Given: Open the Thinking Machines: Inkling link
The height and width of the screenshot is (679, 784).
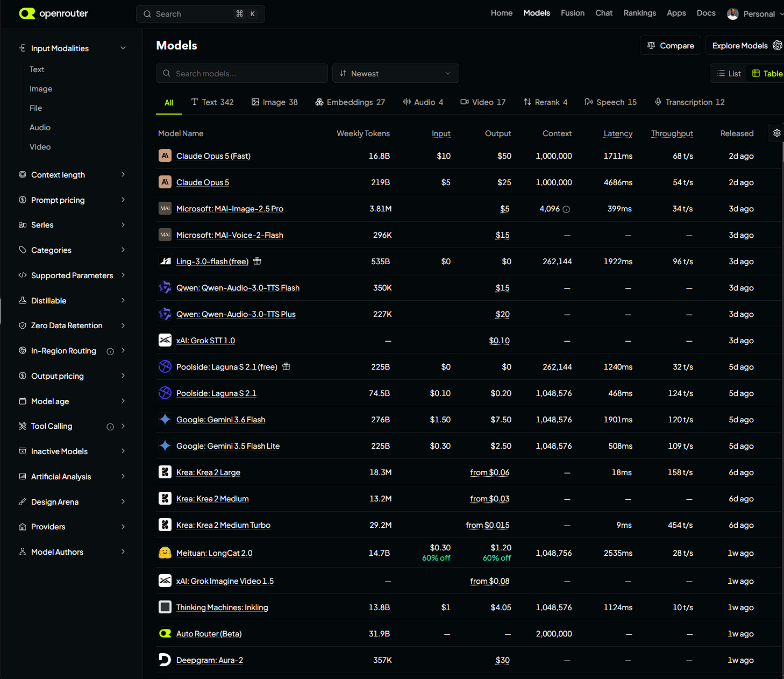Looking at the screenshot, I should tap(222, 607).
